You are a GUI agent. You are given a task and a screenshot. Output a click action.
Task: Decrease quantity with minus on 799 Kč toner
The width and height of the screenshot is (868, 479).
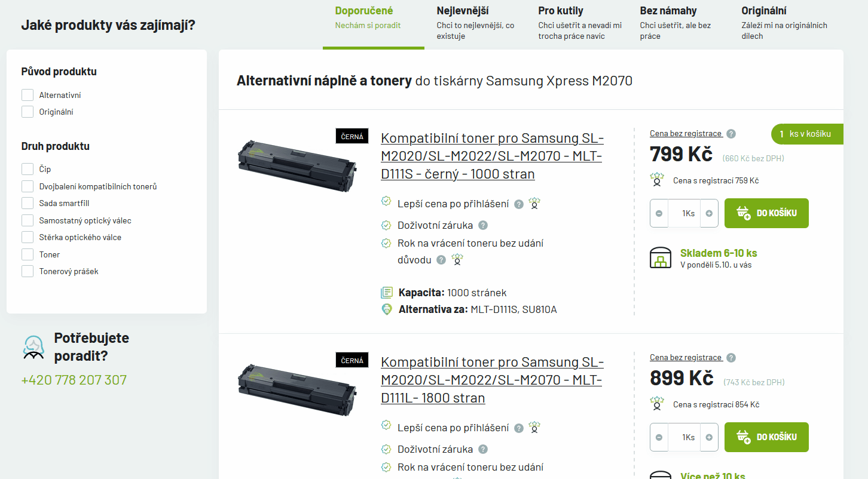pyautogui.click(x=659, y=214)
